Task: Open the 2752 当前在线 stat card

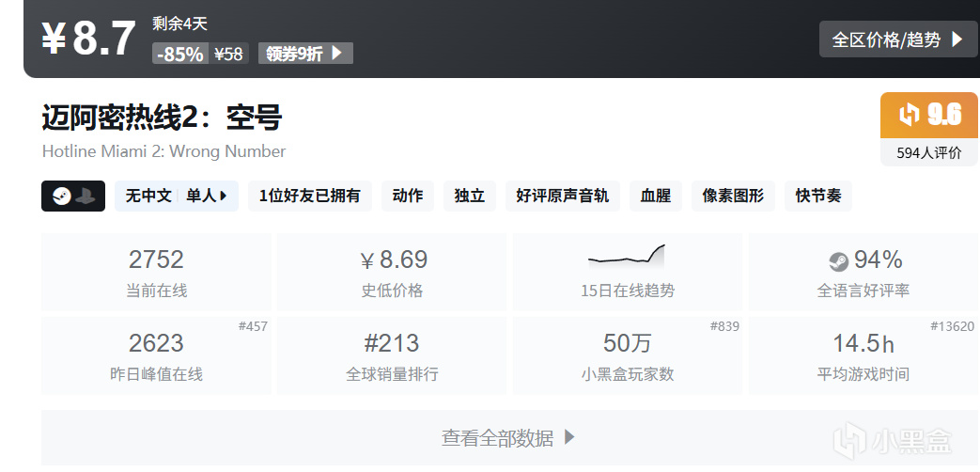Action: click(156, 273)
